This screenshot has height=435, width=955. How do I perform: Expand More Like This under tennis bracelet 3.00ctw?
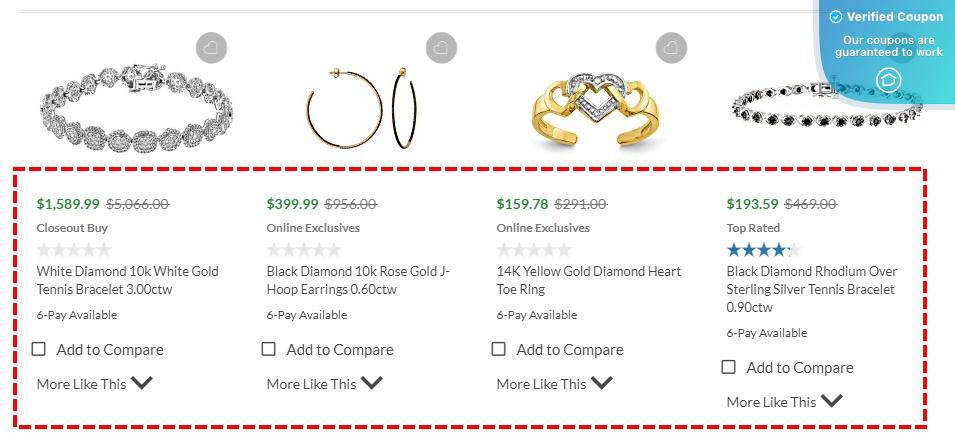[94, 383]
